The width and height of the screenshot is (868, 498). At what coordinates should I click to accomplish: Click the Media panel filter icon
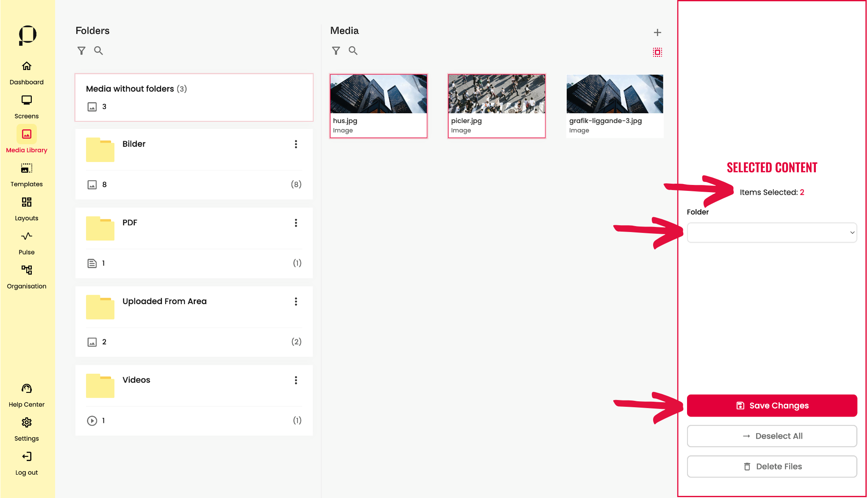pos(336,51)
